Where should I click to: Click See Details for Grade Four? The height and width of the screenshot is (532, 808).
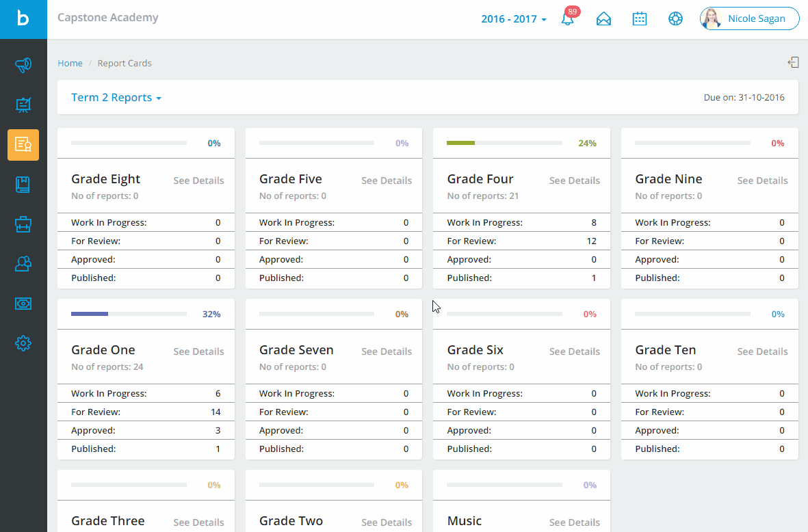[x=574, y=180]
